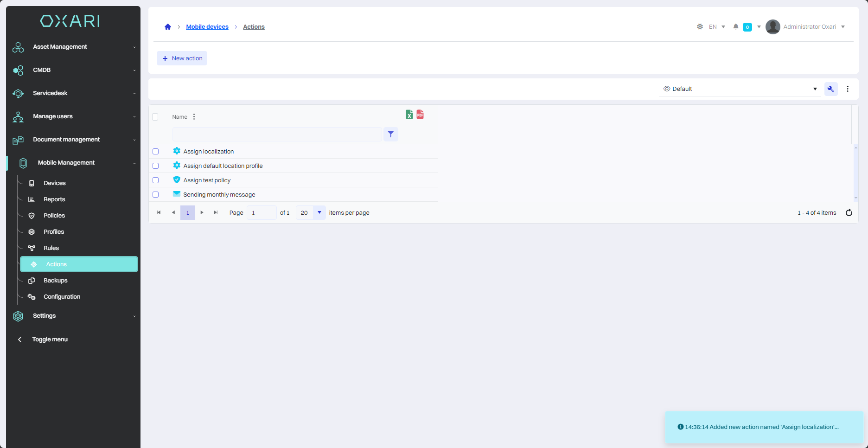The width and height of the screenshot is (868, 448).
Task: Export table to Excel icon
Action: click(x=409, y=115)
